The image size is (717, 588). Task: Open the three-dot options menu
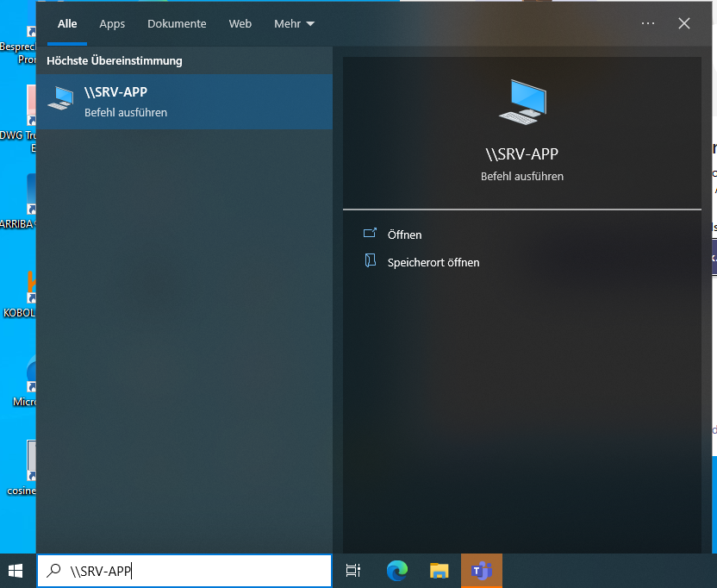click(x=648, y=23)
